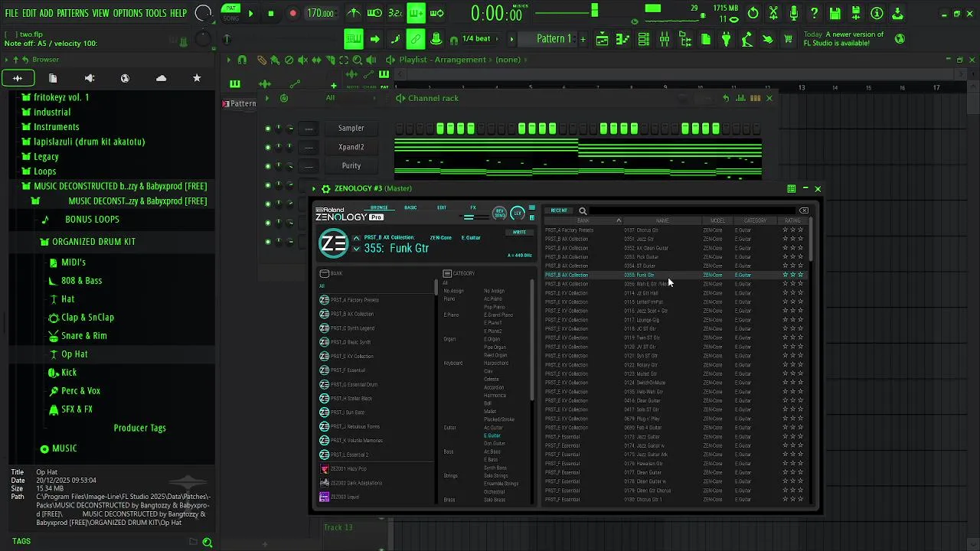Image resolution: width=980 pixels, height=551 pixels.
Task: Click the ZENOLOGY next preset down arrow
Action: (x=356, y=249)
